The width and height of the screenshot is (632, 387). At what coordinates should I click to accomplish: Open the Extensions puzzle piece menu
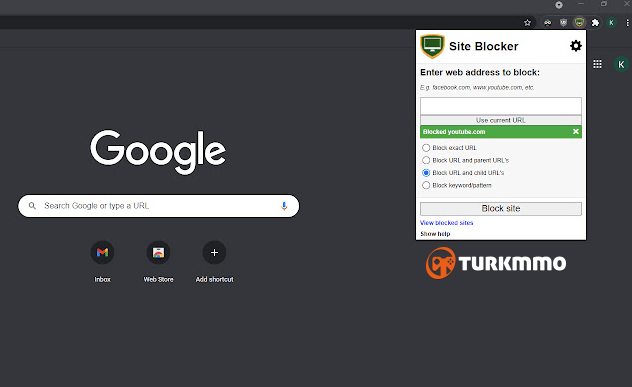click(x=595, y=23)
